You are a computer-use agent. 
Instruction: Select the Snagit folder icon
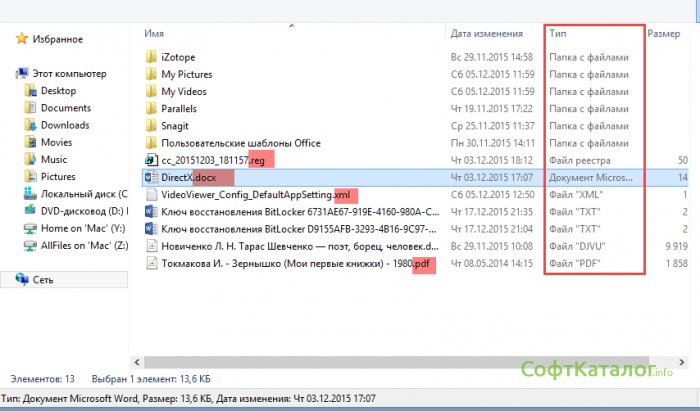[152, 126]
